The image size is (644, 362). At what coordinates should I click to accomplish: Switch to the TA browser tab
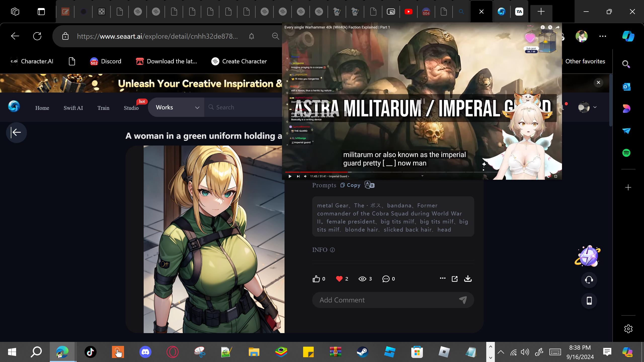pos(519,12)
